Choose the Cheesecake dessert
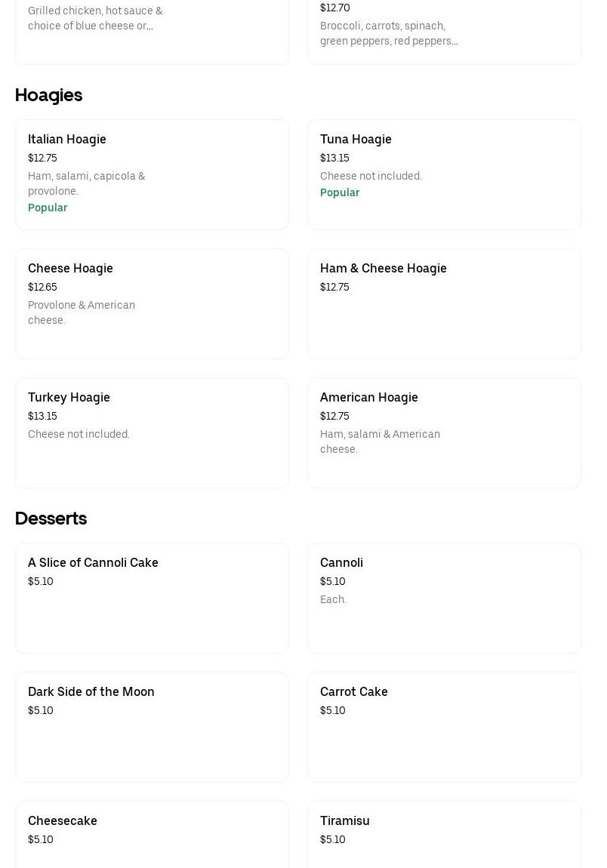Screen dimensions: 607x868 (x=152, y=834)
